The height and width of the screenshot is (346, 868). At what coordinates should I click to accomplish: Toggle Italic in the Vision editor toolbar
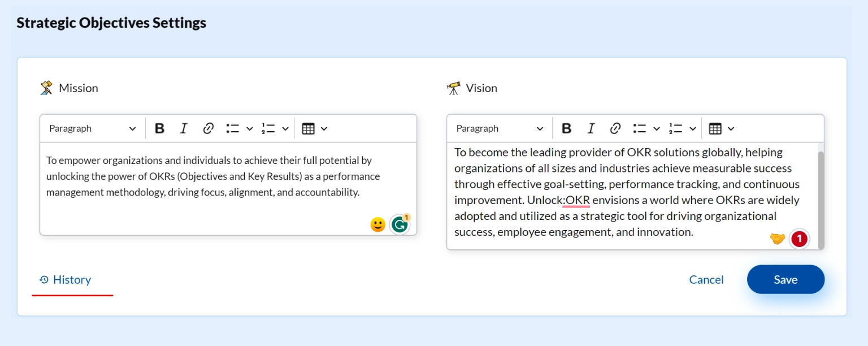tap(591, 128)
